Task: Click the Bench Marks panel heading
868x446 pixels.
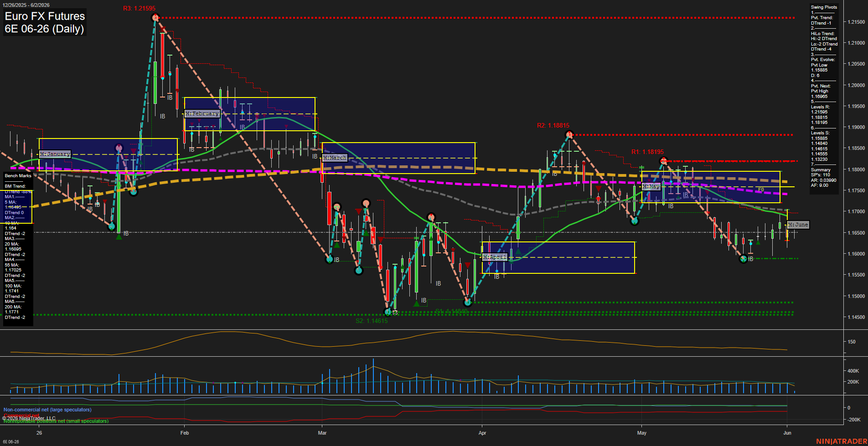Action: (x=18, y=176)
